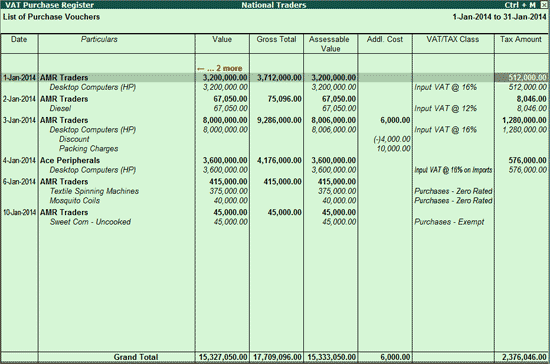This screenshot has width=550, height=364.
Task: Click the (-)4,000.00 discount amount
Action: pyautogui.click(x=392, y=139)
